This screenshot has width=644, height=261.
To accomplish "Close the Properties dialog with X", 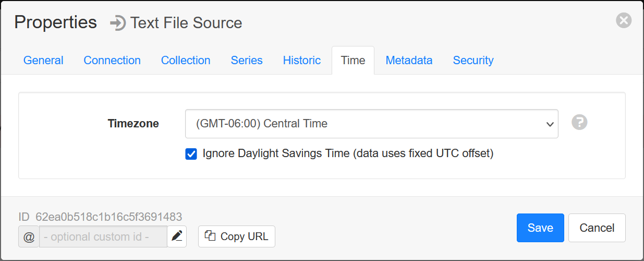I will coord(624,20).
